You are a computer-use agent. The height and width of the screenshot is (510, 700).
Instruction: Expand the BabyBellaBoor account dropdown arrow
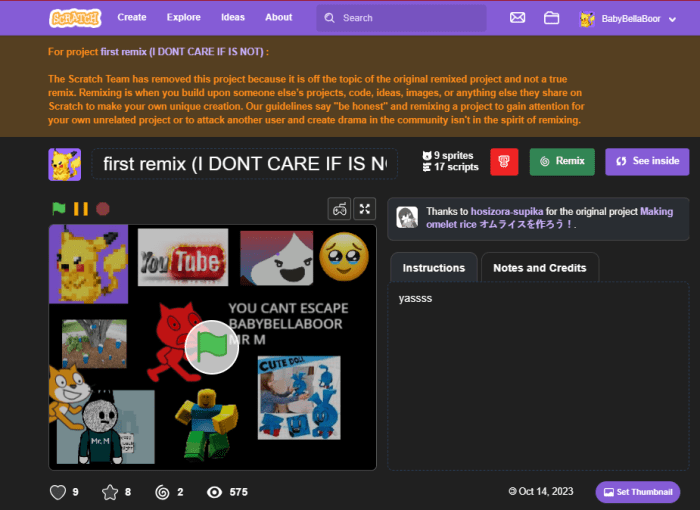(x=672, y=19)
